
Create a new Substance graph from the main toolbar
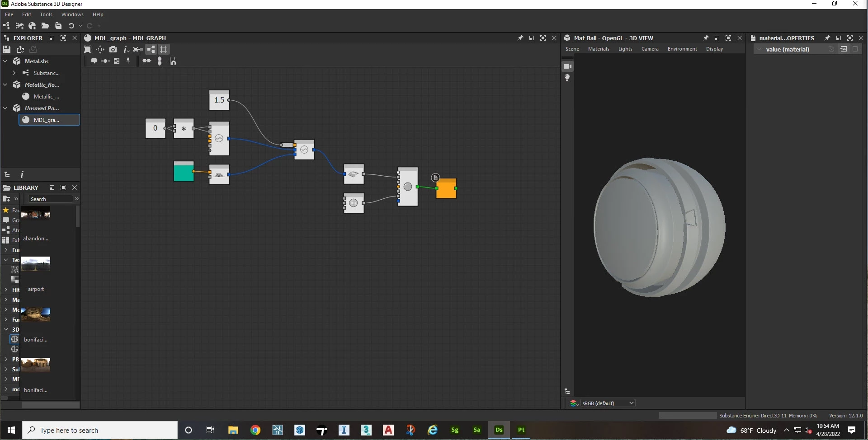[x=6, y=26]
